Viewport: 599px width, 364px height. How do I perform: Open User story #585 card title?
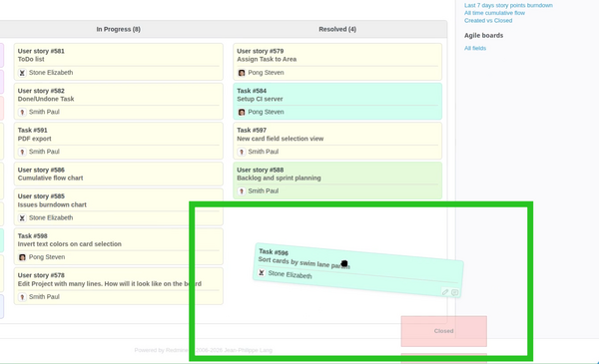click(41, 196)
